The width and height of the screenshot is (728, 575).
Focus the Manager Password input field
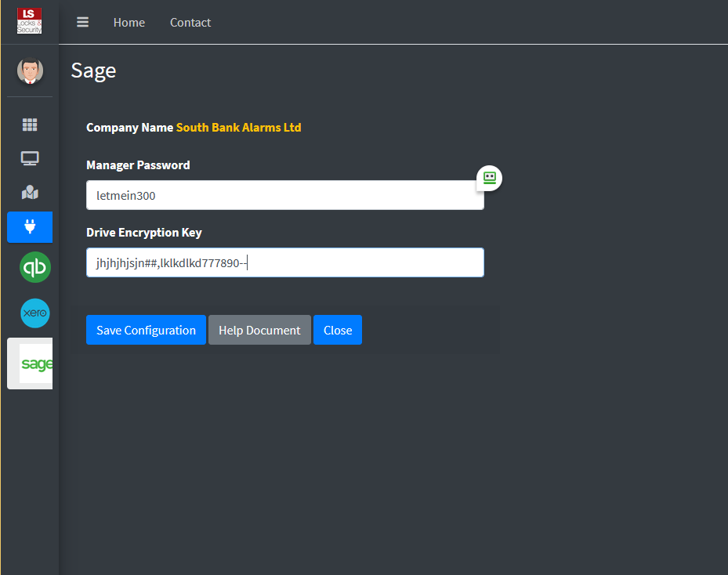[x=285, y=195]
